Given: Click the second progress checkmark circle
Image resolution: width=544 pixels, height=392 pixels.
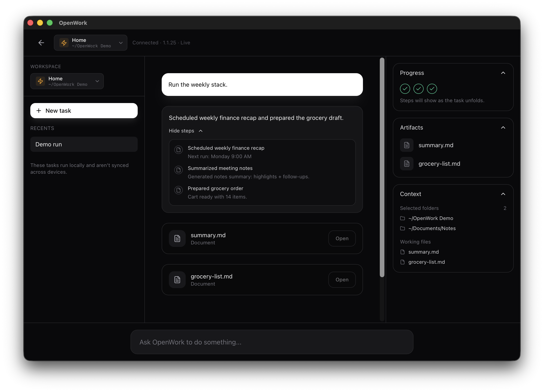Looking at the screenshot, I should click(x=418, y=89).
